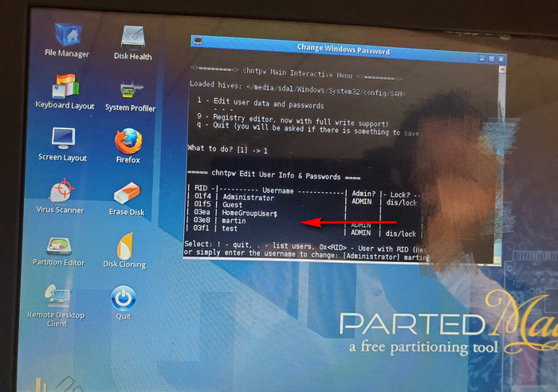The image size is (558, 392).
Task: Close the Change Windows Password window
Action: click(x=501, y=59)
